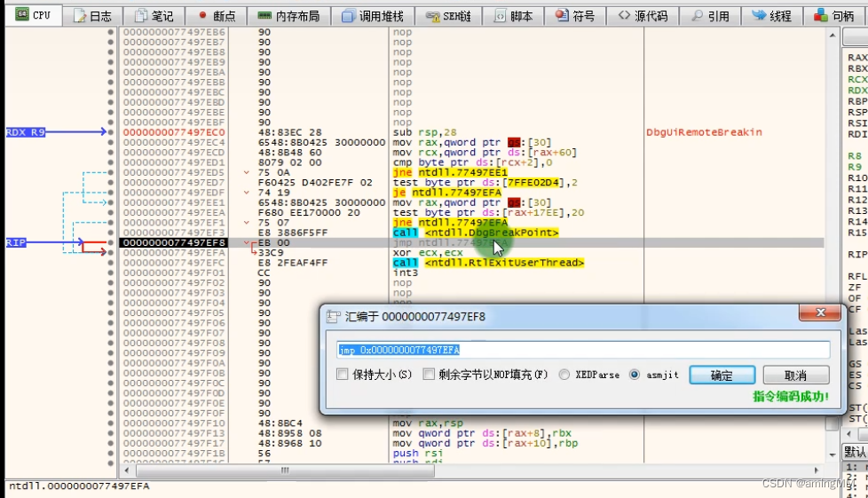Click the RIP pointer label
Screen dimensions: 868x498
[16, 242]
